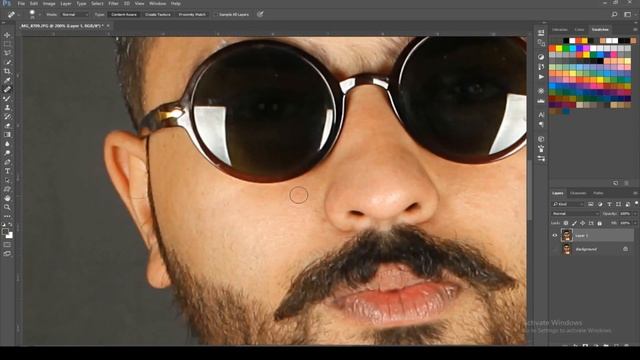Switch to the Color tab
The height and width of the screenshot is (360, 640).
click(x=579, y=29)
